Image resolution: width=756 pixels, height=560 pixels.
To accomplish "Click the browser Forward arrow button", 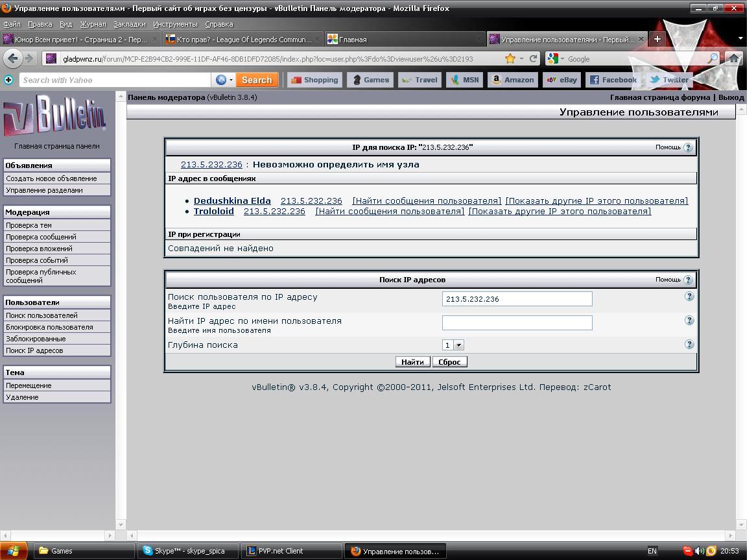I will [29, 58].
